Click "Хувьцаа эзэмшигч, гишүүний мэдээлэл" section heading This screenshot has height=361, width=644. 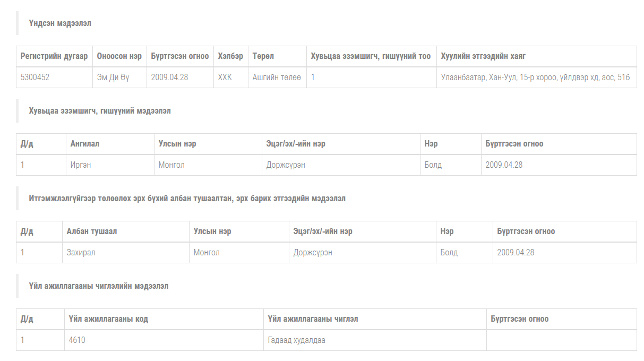pos(100,111)
